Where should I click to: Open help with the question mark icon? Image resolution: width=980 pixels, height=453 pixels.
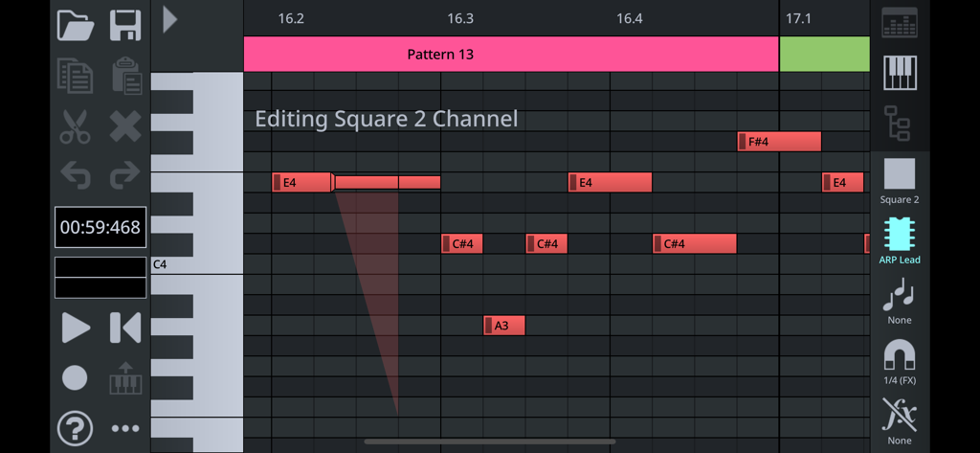75,429
